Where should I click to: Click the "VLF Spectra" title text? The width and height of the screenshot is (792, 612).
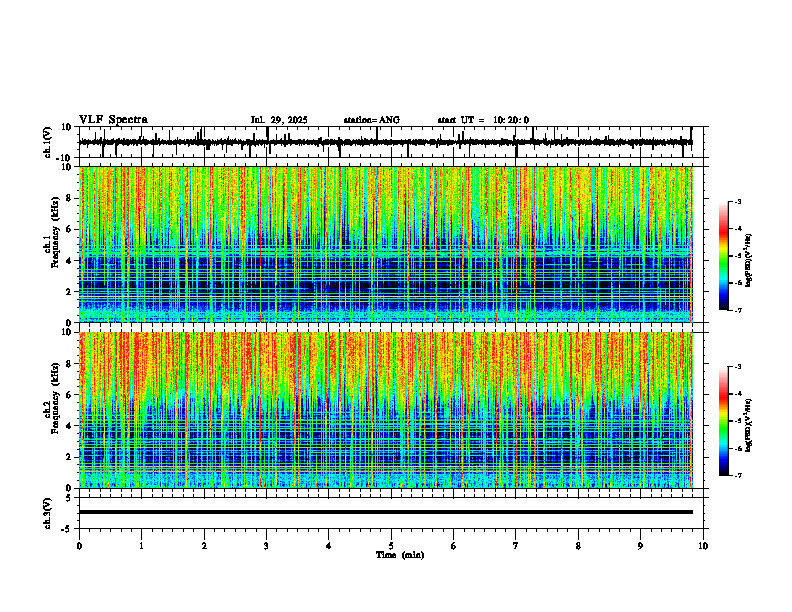tap(113, 120)
